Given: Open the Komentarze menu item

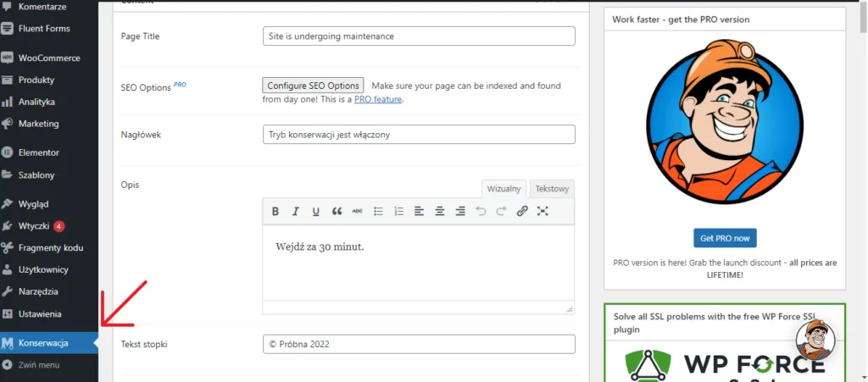Looking at the screenshot, I should (x=42, y=7).
